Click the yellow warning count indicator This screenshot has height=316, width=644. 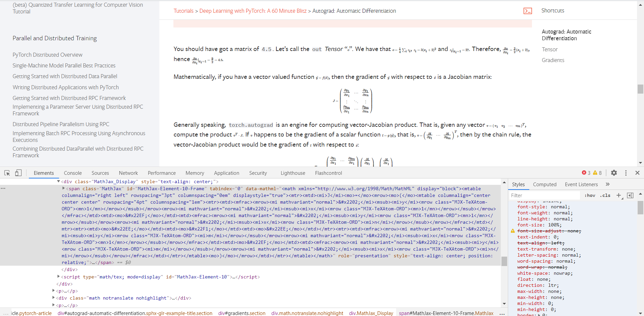pos(597,173)
